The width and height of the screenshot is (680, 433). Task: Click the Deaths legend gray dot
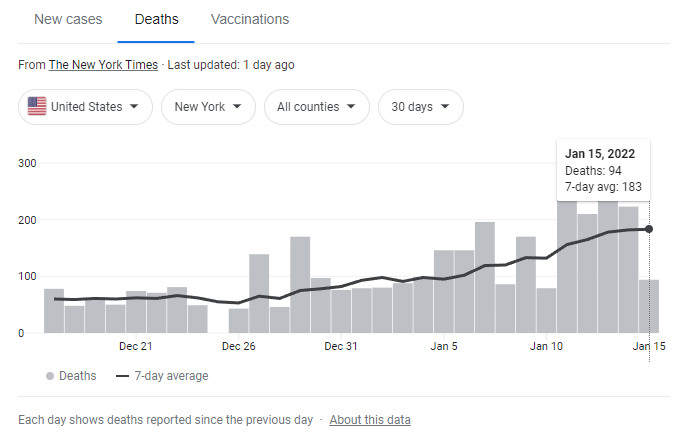(49, 376)
